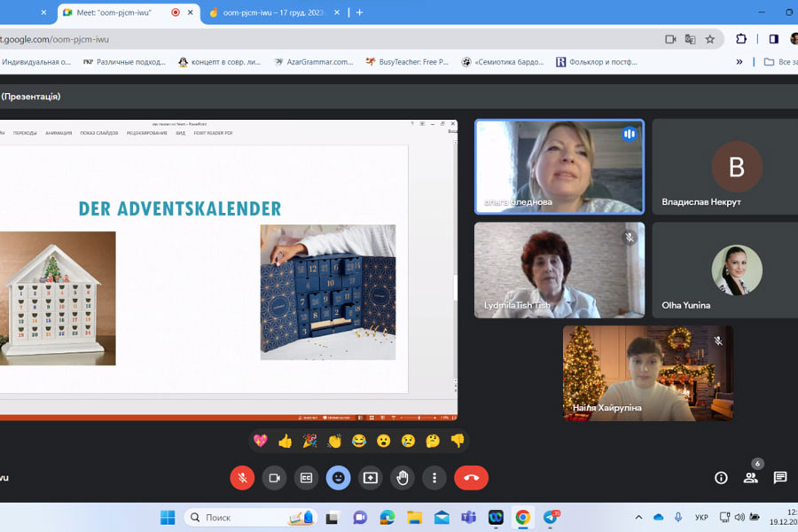This screenshot has width=798, height=532.
Task: Show the participants list
Action: (x=750, y=478)
